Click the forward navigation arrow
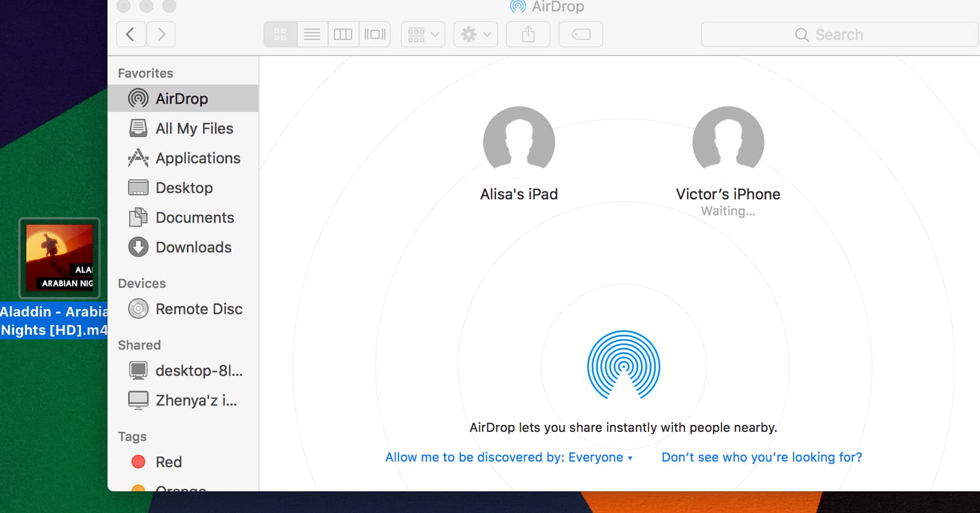Viewport: 980px width, 513px height. pos(161,34)
